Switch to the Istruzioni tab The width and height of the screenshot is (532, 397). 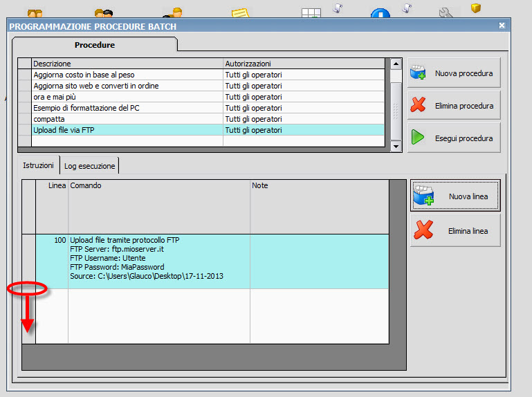point(38,165)
